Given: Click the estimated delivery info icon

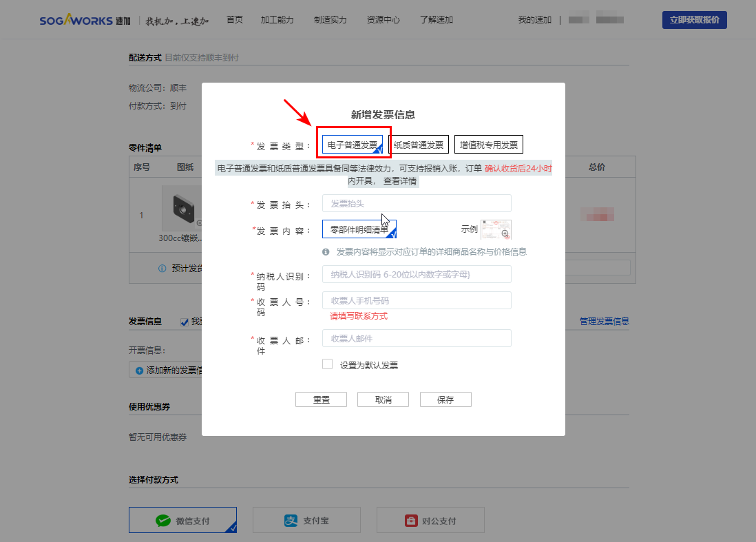Looking at the screenshot, I should point(162,269).
